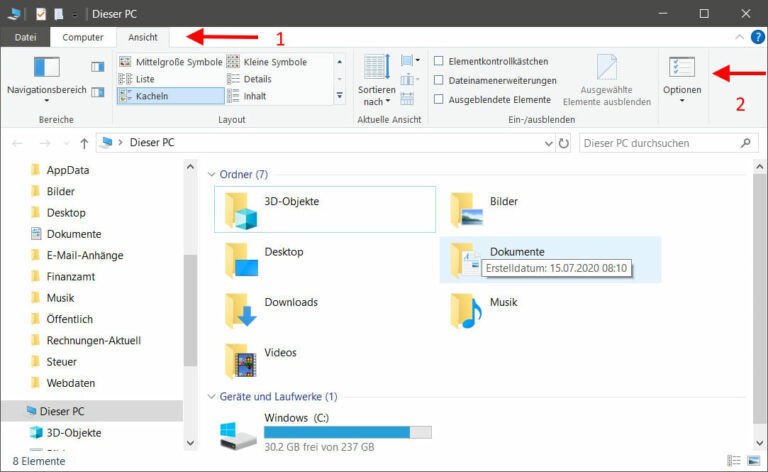Image resolution: width=768 pixels, height=472 pixels.
Task: Click the Windows (C:) storage usage bar
Action: coord(348,432)
